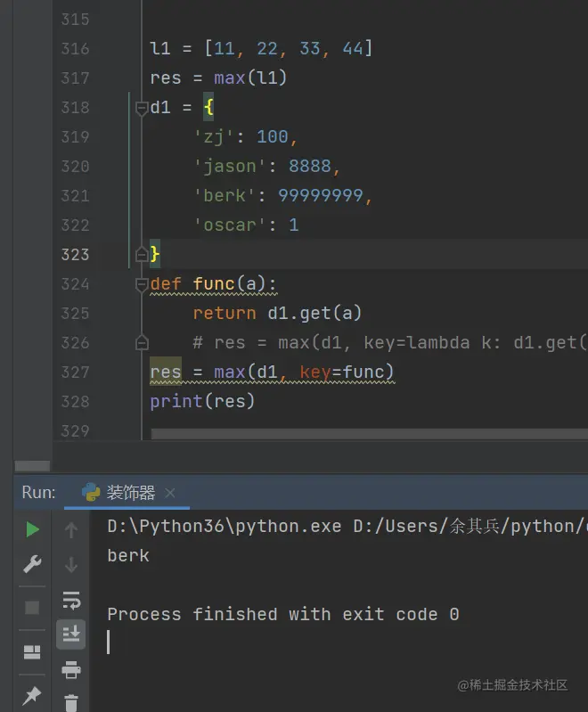Image resolution: width=588 pixels, height=712 pixels.
Task: Place cursor on print(res) line
Action: [x=202, y=401]
